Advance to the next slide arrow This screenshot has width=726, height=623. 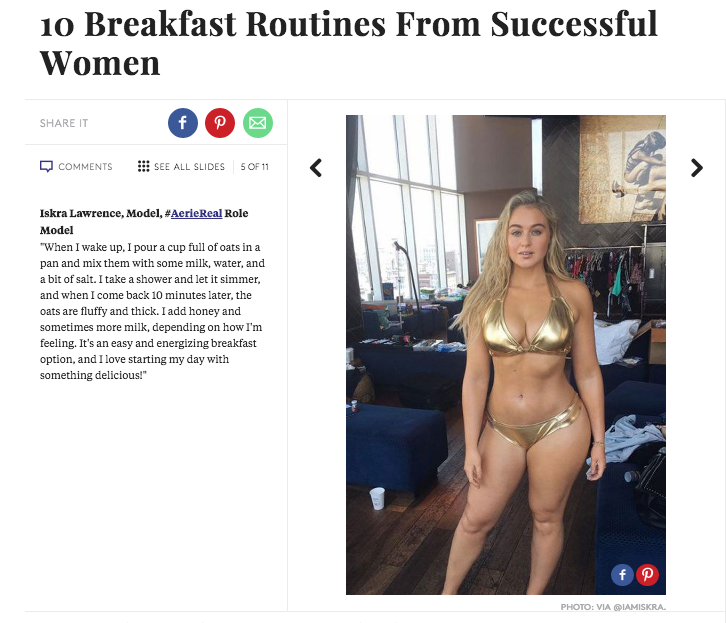696,168
